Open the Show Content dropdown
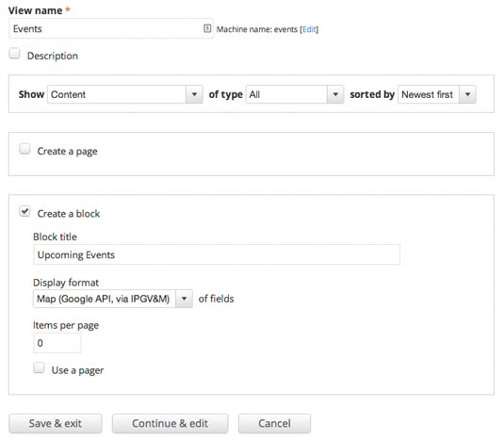Image resolution: width=504 pixels, height=440 pixels. coord(125,94)
